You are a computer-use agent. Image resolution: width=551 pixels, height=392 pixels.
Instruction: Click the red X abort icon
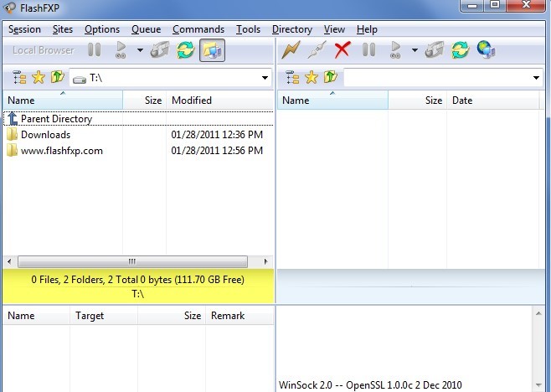tap(342, 50)
